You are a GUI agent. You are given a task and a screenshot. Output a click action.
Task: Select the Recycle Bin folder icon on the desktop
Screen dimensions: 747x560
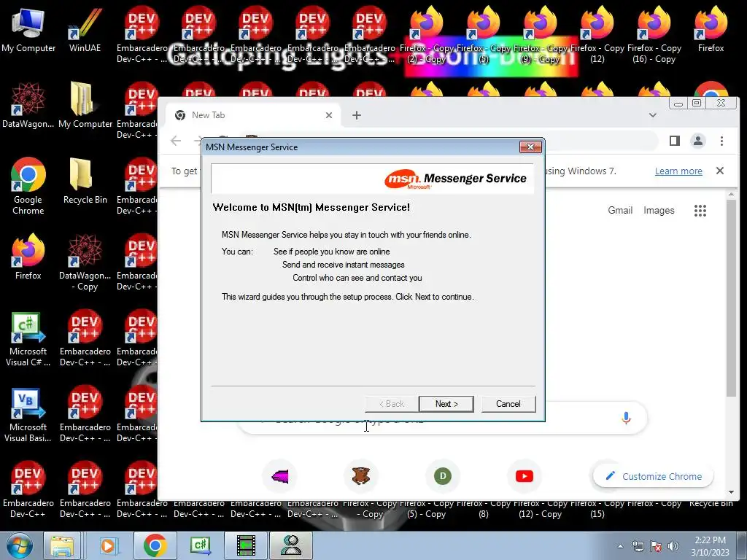pos(85,182)
